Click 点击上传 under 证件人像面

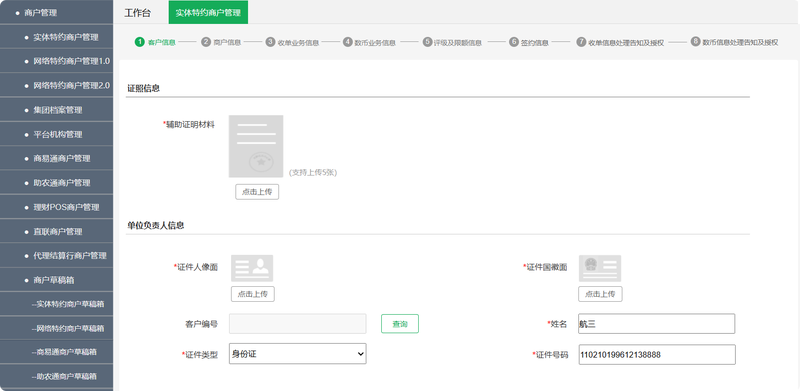click(x=253, y=294)
